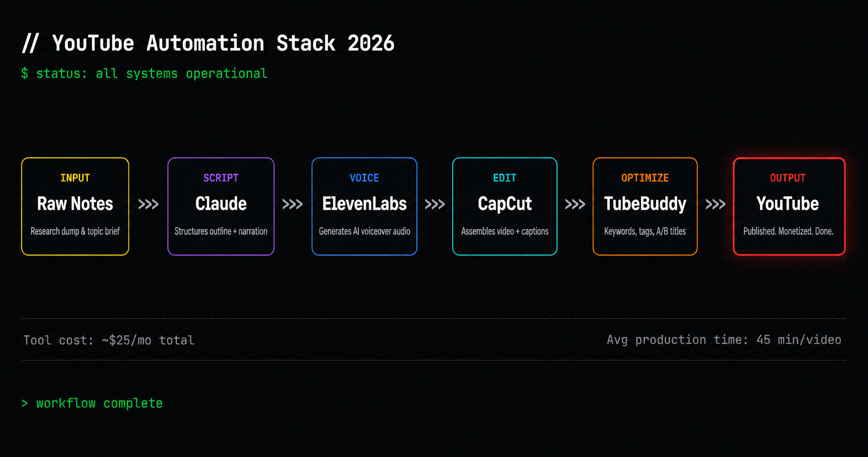Screen dimensions: 868x457
Task: Click the purple SCRIPT label
Action: [221, 178]
